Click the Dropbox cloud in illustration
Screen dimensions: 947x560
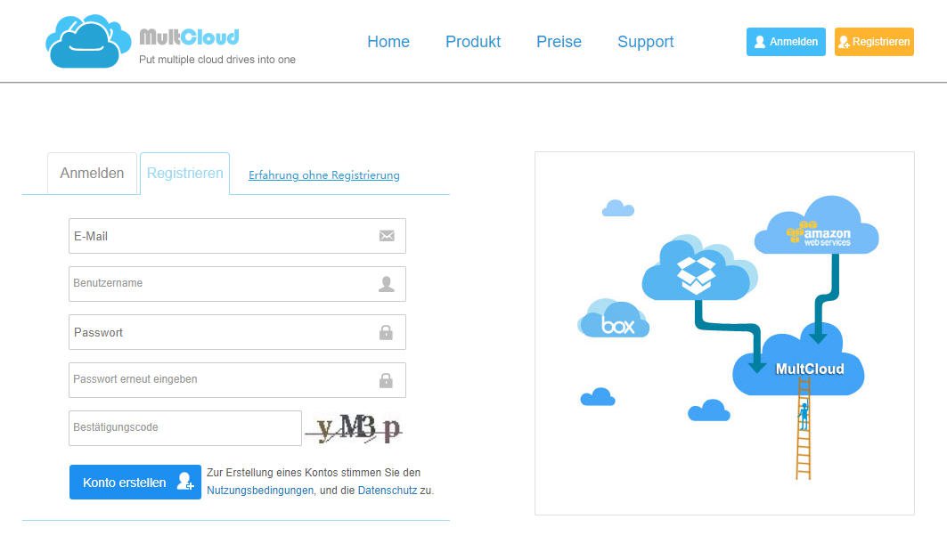pos(699,269)
